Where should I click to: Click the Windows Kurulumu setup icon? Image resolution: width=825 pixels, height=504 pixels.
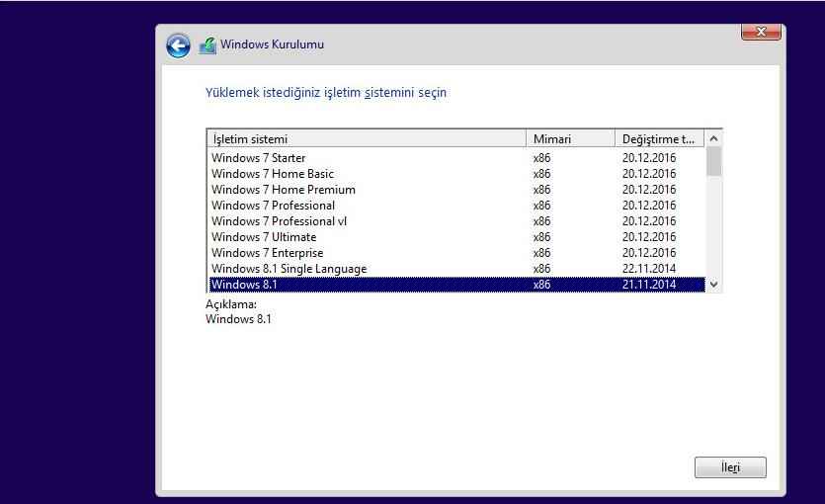tap(207, 45)
